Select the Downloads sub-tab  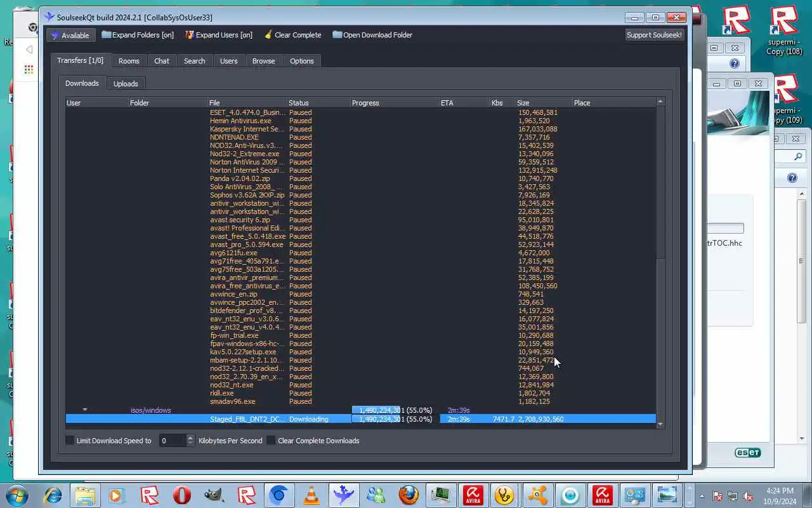[82, 83]
